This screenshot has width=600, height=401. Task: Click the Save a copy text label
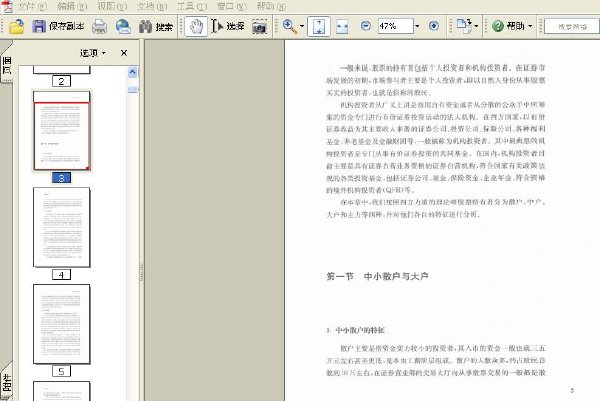67,26
